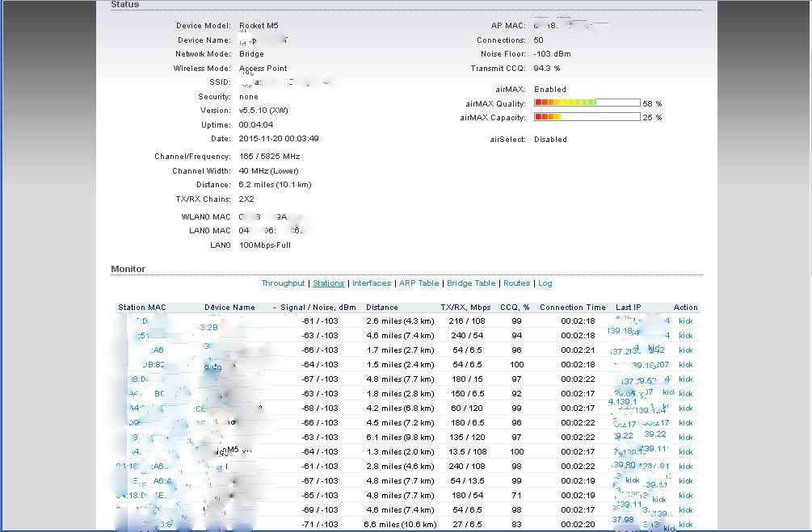Show the Log view

pyautogui.click(x=545, y=283)
